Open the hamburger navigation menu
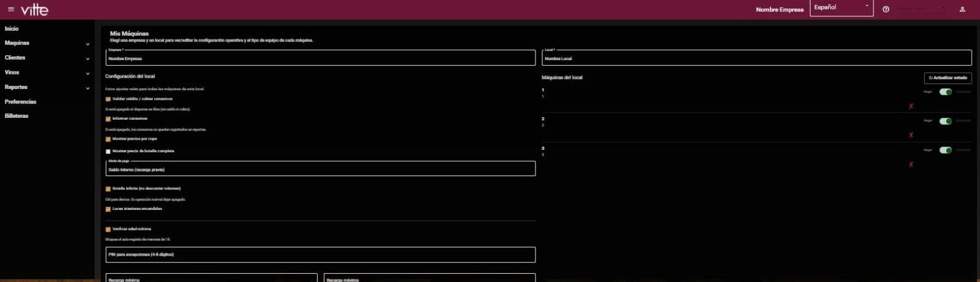This screenshot has width=980, height=282. 11,9
